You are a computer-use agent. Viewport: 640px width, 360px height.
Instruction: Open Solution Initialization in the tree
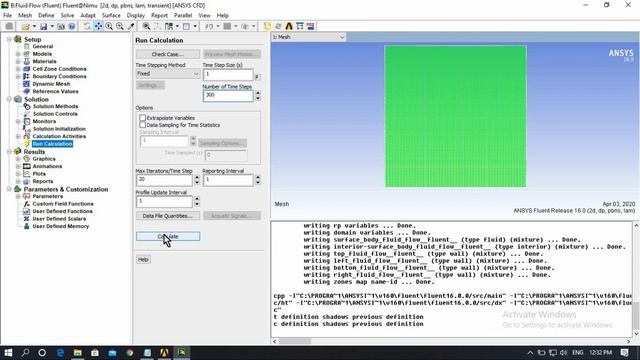click(x=59, y=129)
